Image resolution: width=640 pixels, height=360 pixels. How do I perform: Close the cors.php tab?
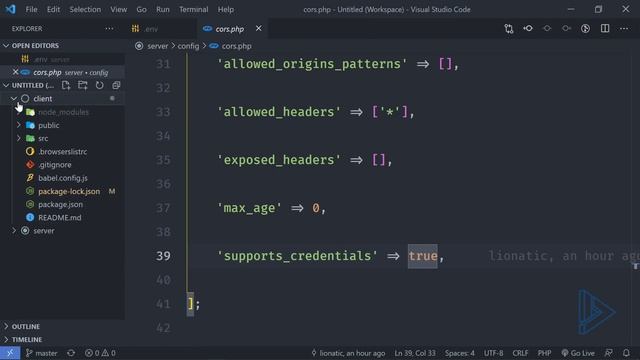[258, 29]
